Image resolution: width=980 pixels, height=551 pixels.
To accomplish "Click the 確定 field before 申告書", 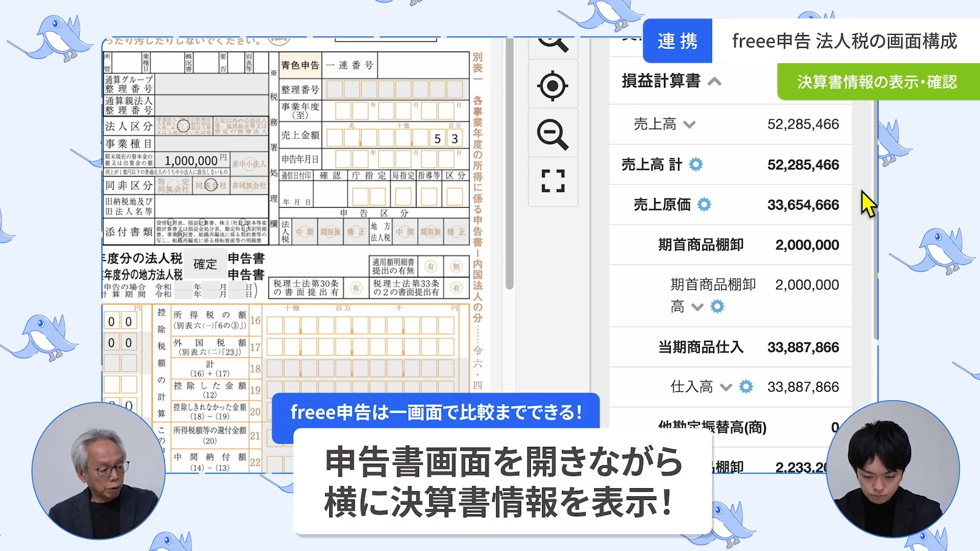I will tap(205, 264).
